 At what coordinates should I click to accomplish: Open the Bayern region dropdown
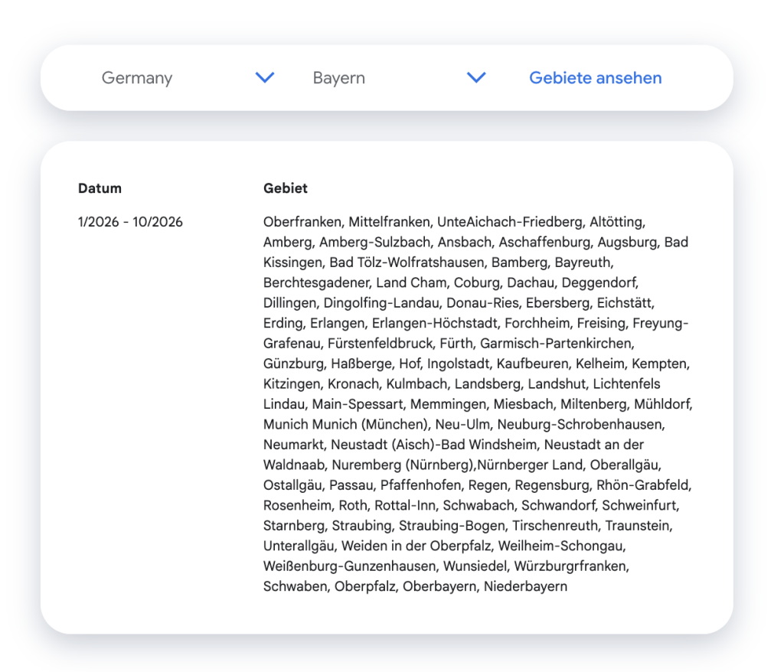339,78
